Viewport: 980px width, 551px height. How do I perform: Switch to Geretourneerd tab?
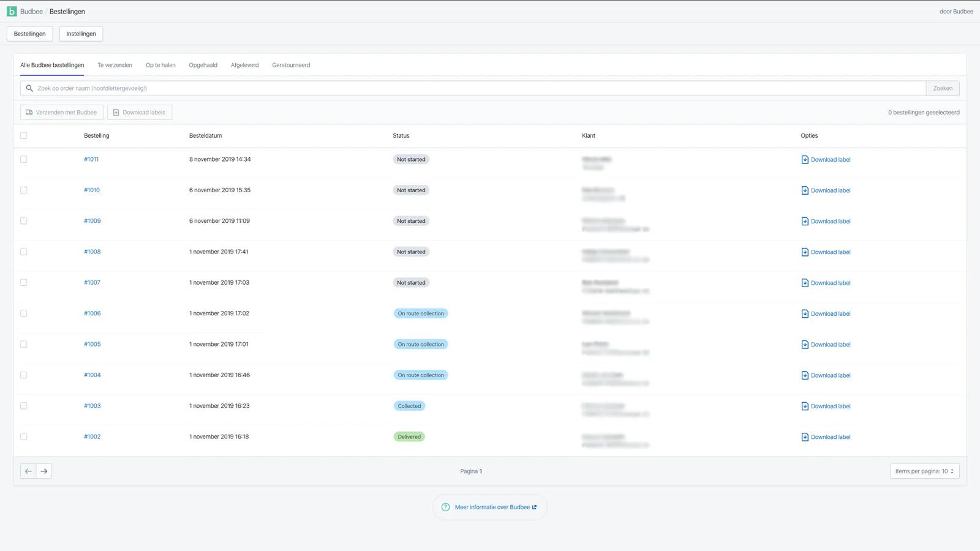[291, 65]
